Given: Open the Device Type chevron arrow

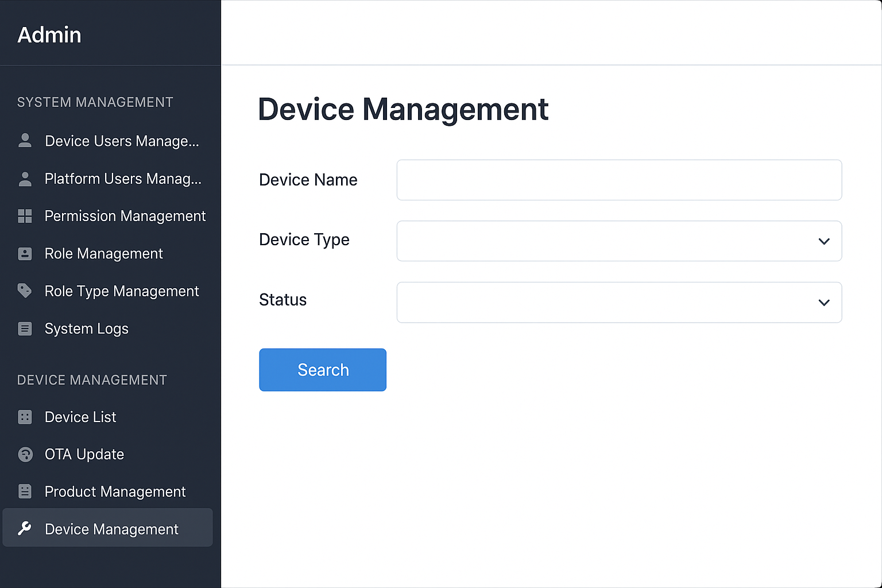Looking at the screenshot, I should (x=824, y=241).
